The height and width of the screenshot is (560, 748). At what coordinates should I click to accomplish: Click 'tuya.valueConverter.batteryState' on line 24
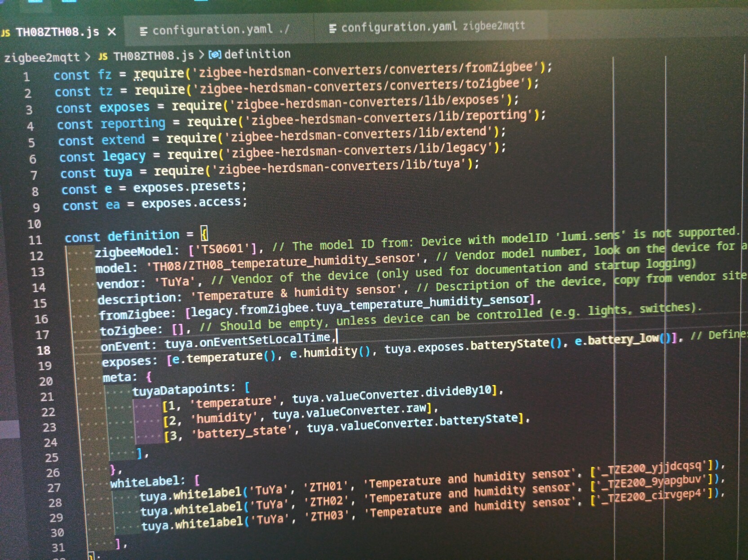click(412, 423)
